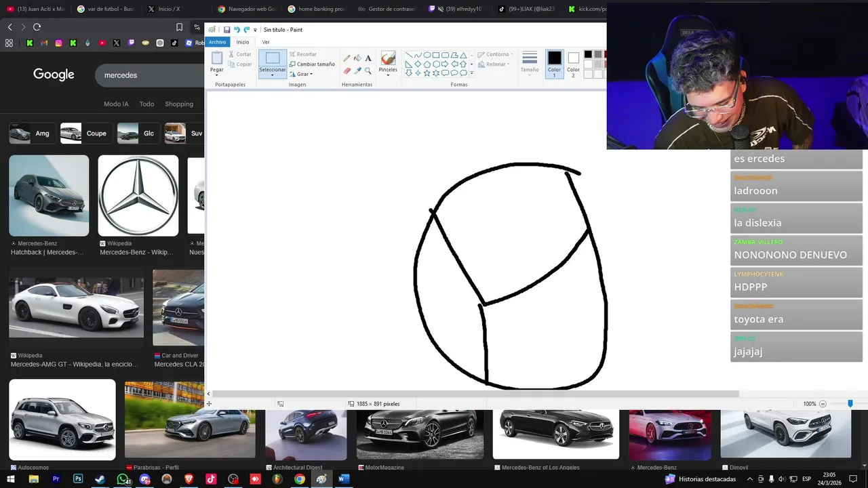The height and width of the screenshot is (488, 868).
Task: Switch to the Modo IA search tab
Action: point(116,104)
